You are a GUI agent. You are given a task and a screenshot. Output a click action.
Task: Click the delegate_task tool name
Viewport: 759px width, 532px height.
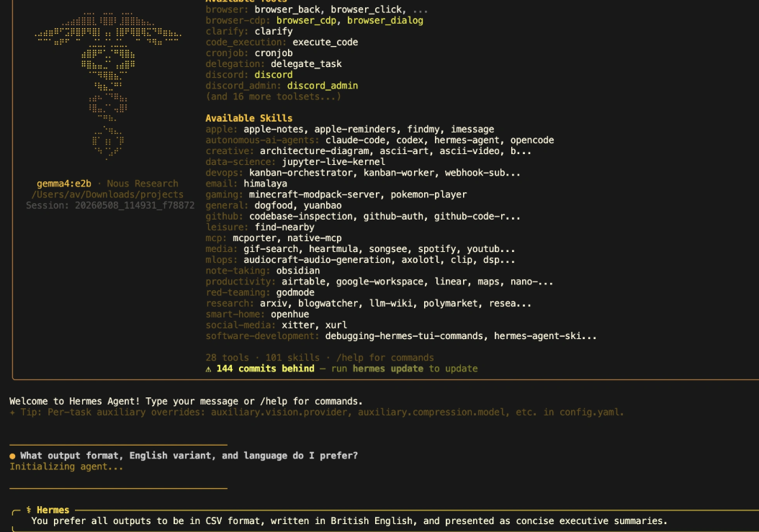click(x=306, y=64)
